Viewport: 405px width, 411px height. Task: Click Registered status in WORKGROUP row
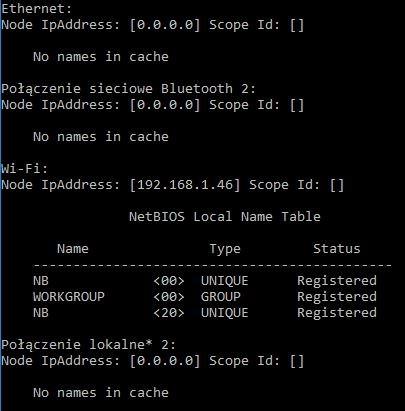(337, 297)
